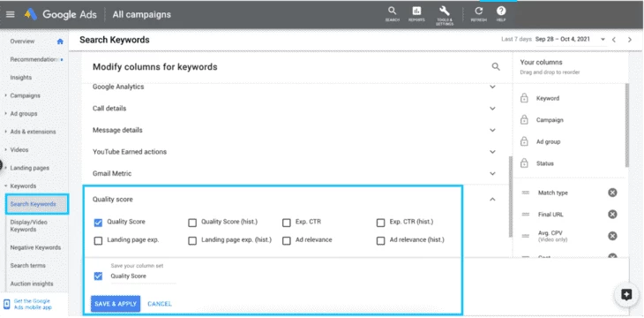This screenshot has width=644, height=318.
Task: Click search icon in Modify columns panel
Action: coord(496,66)
